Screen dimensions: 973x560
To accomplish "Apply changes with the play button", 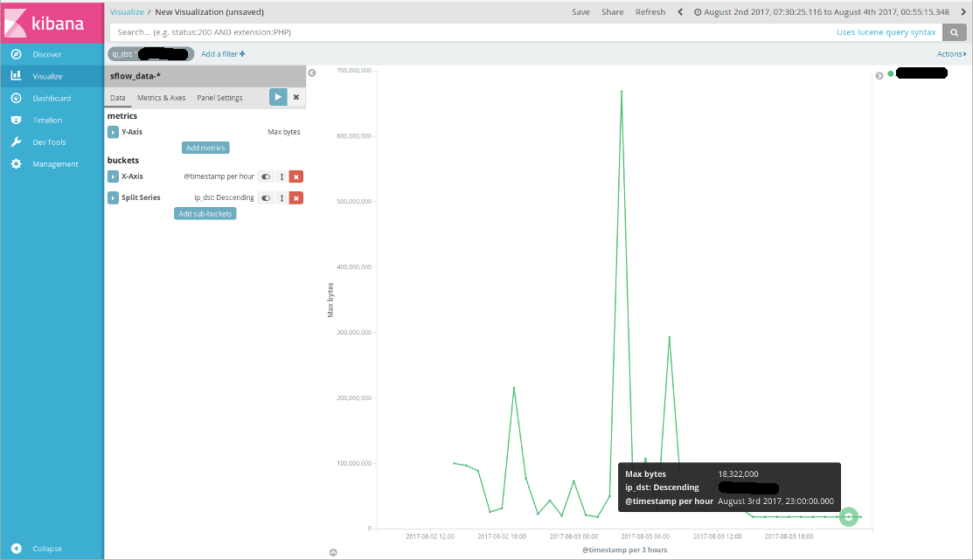I will (278, 97).
